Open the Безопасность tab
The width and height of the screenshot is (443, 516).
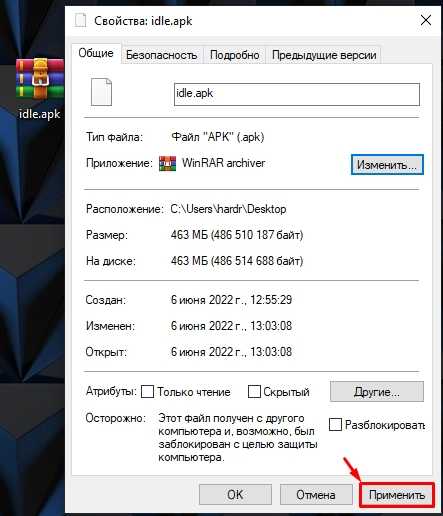(x=161, y=55)
